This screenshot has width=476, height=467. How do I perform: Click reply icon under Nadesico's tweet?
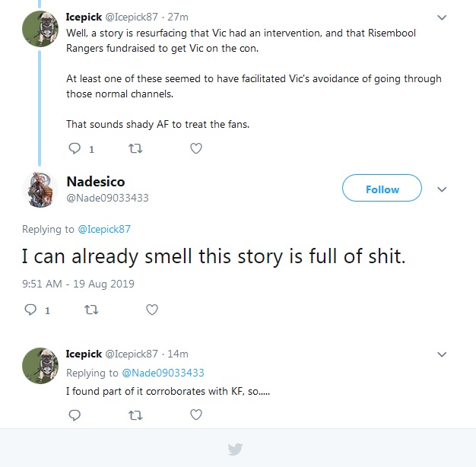(x=30, y=310)
